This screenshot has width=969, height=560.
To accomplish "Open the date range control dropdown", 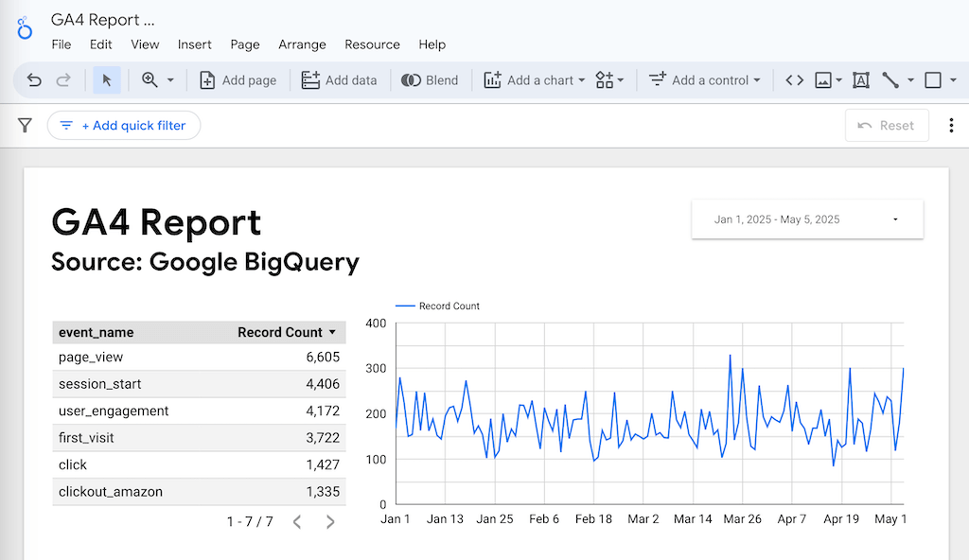I will tap(807, 219).
